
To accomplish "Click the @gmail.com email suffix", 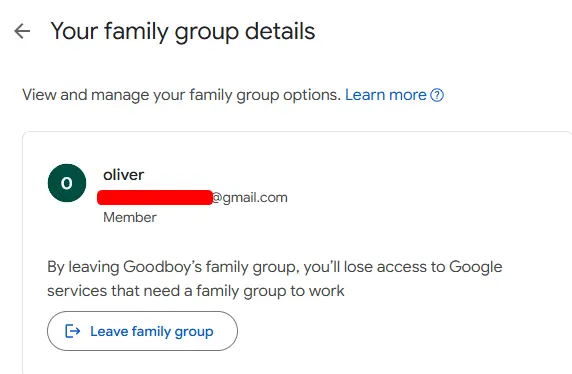I will coord(250,198).
